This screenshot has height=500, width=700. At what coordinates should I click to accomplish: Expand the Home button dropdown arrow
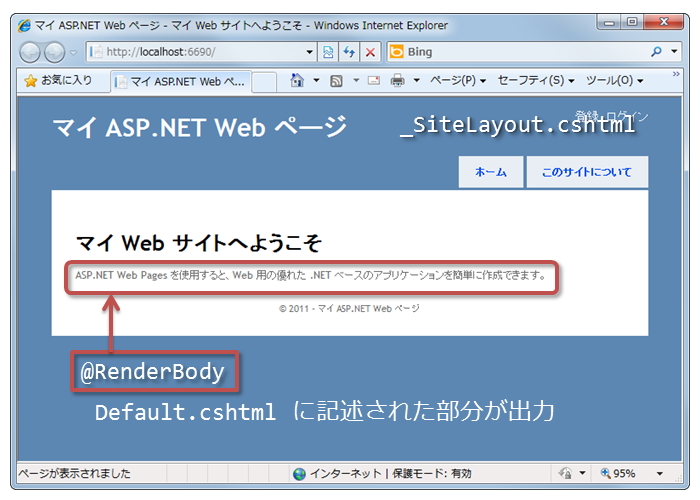click(x=316, y=80)
